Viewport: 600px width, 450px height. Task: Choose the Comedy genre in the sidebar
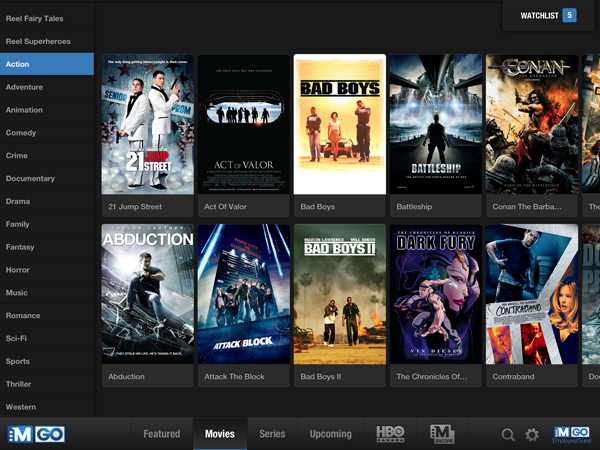click(21, 133)
